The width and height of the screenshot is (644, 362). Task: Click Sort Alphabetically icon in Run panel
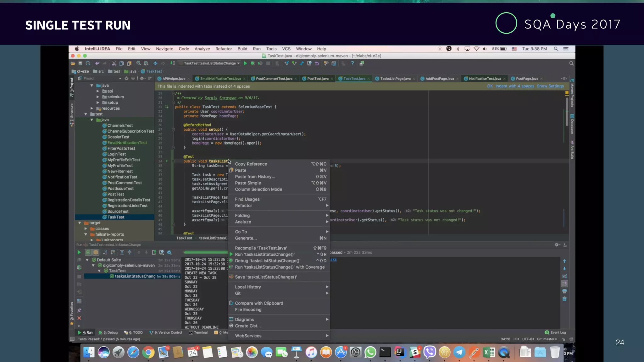point(105,252)
